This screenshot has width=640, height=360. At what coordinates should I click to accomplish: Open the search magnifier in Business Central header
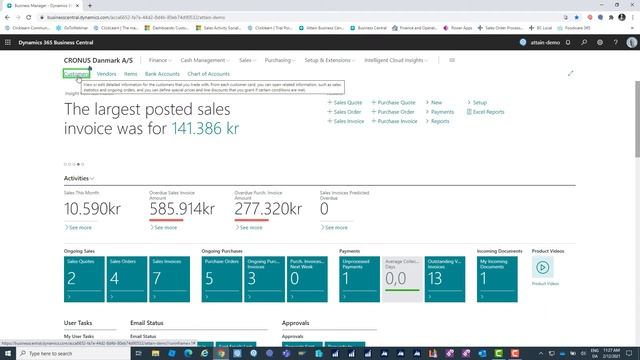click(584, 42)
